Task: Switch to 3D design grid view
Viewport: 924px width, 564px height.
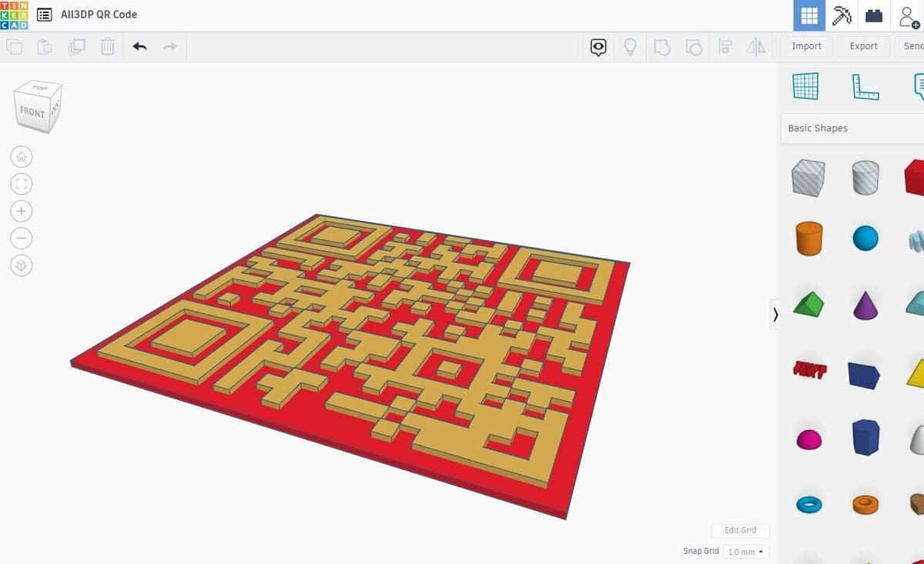Action: click(x=809, y=15)
